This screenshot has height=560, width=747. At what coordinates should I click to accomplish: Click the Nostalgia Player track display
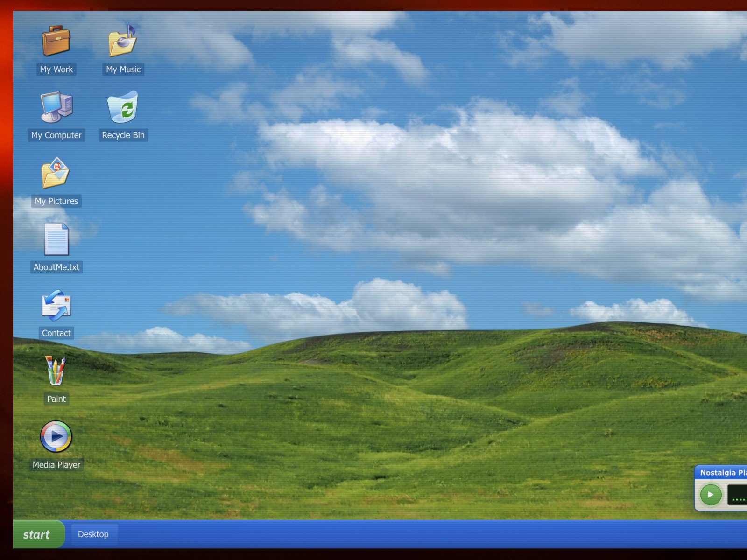coord(738,495)
